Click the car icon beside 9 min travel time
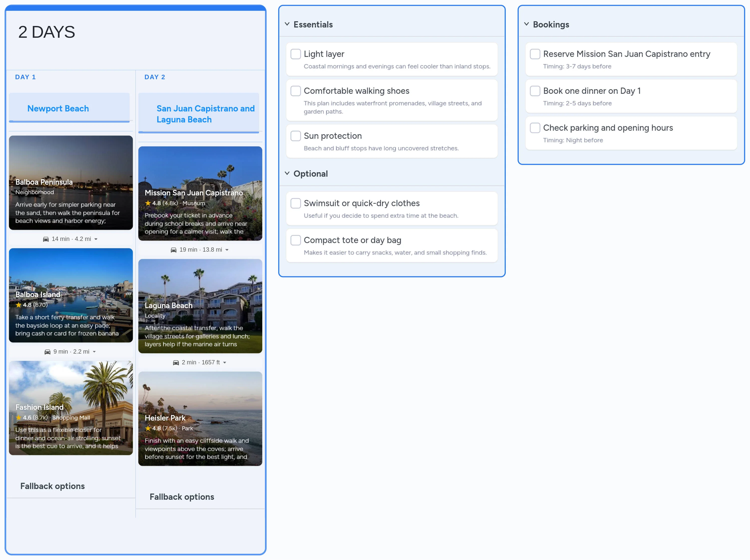Viewport: 750px width, 560px height. (47, 352)
